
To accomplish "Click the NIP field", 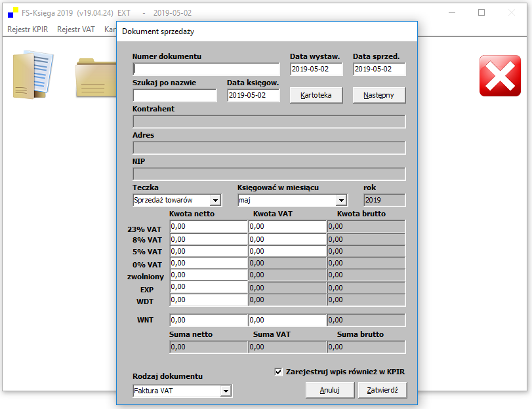I will (x=270, y=174).
